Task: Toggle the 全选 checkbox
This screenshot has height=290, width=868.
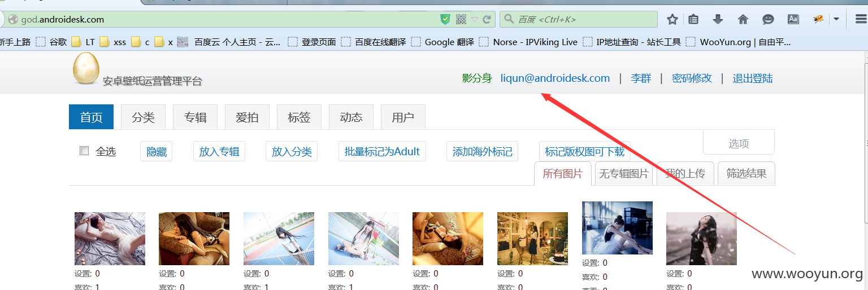Action: (x=84, y=151)
